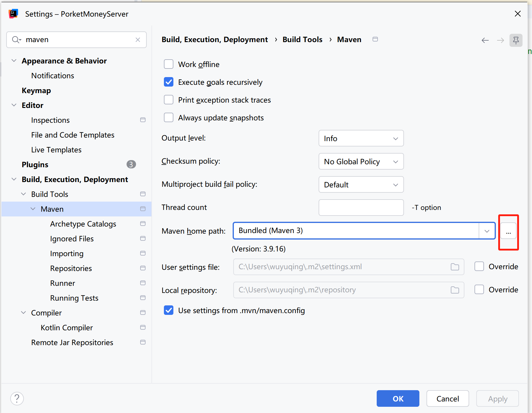Uncheck Use settings from .mvn/maven.config

169,310
